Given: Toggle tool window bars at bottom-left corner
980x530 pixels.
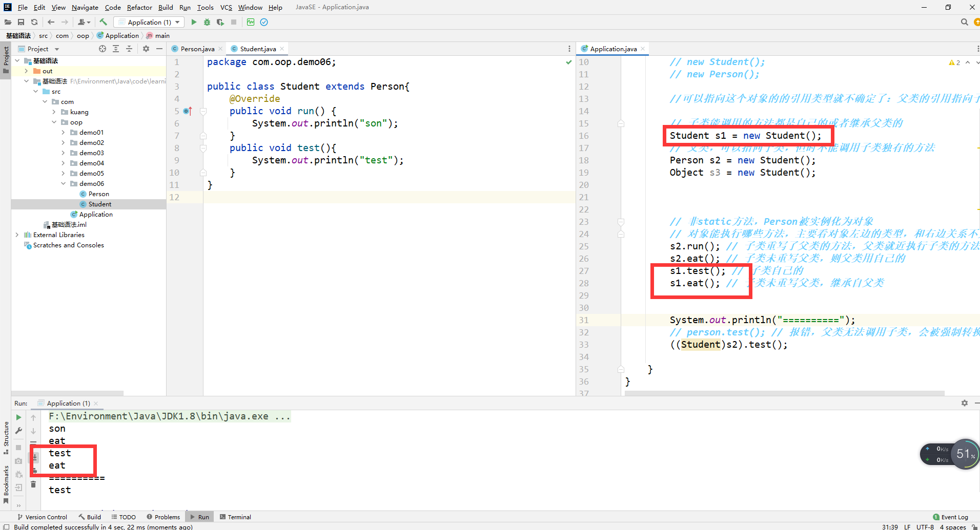Looking at the screenshot, I should coord(6,526).
